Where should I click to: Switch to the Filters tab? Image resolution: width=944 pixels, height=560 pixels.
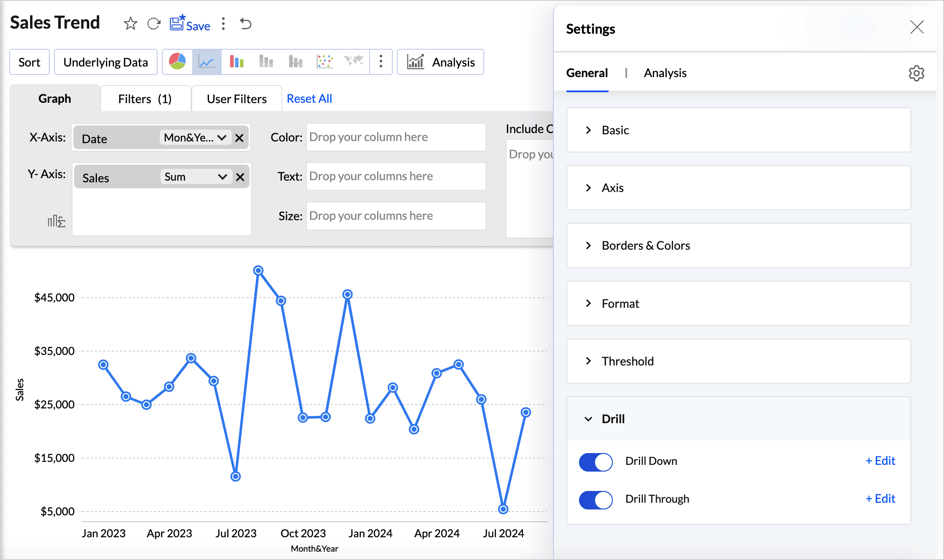pyautogui.click(x=145, y=98)
